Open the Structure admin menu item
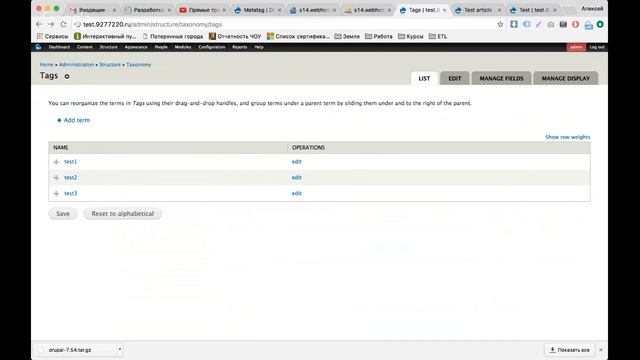Screen dimensions: 640x360 [x=109, y=47]
